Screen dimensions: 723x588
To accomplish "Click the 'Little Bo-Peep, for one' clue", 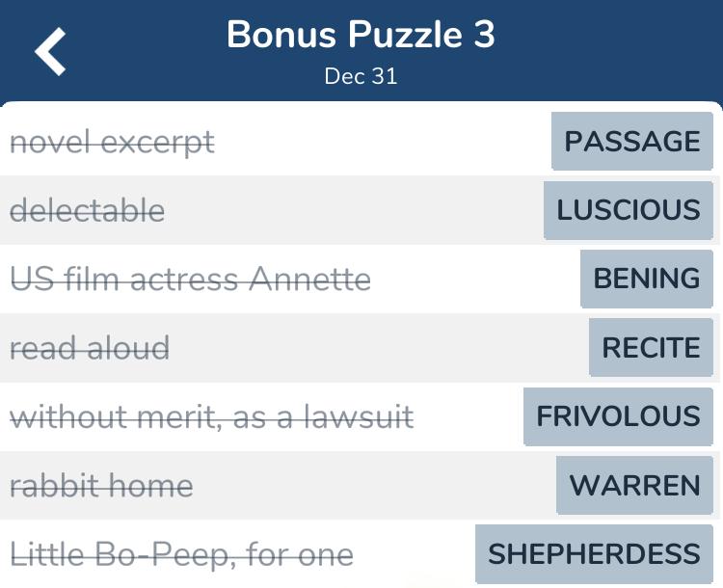I will pos(181,555).
